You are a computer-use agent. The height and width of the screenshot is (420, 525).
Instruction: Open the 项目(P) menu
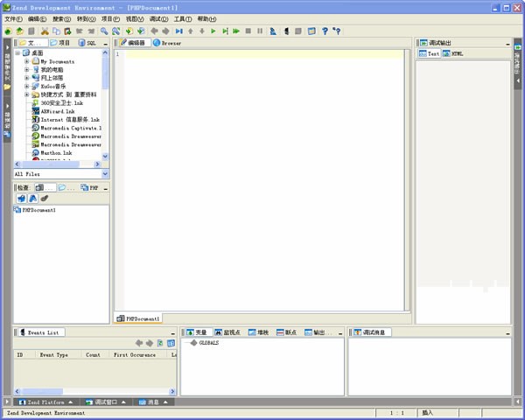[110, 19]
